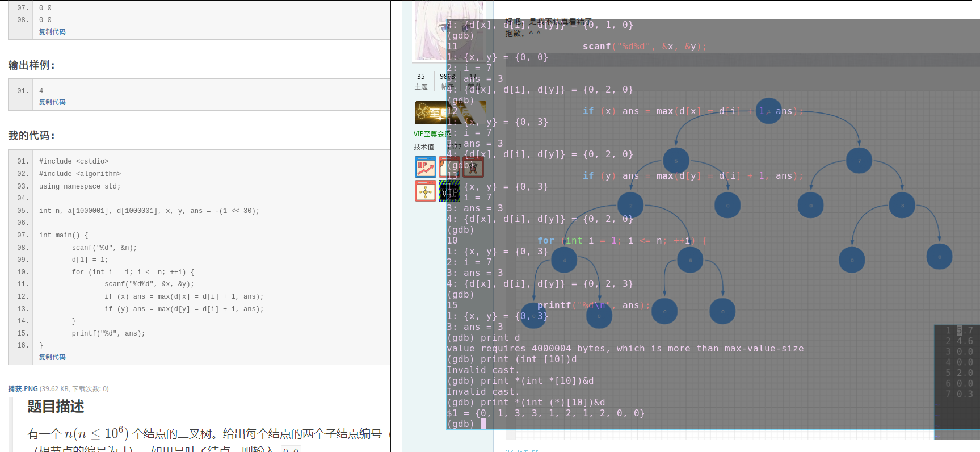Click code line "int main() {"
980x452 pixels.
tap(64, 236)
